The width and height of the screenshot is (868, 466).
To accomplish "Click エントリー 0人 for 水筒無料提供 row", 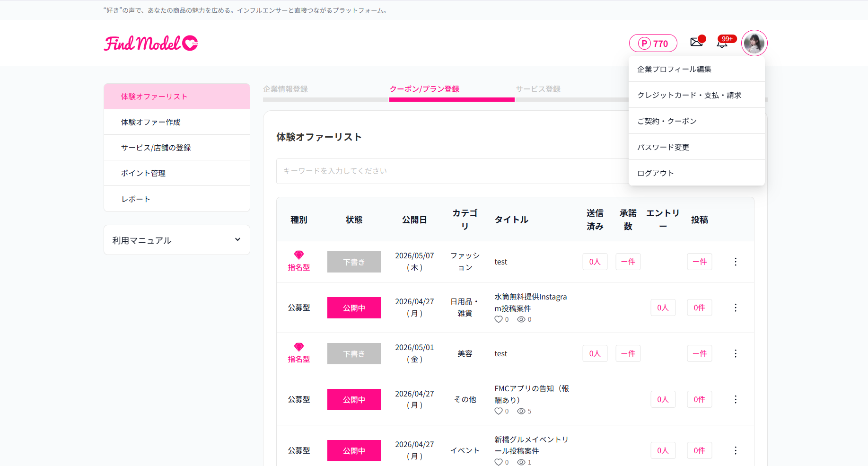I will click(663, 308).
